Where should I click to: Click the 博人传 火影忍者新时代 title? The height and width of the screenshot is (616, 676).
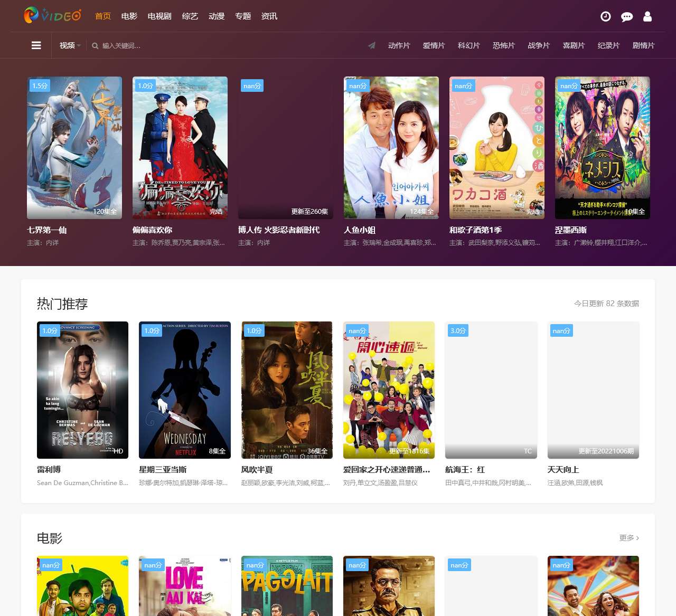[279, 230]
